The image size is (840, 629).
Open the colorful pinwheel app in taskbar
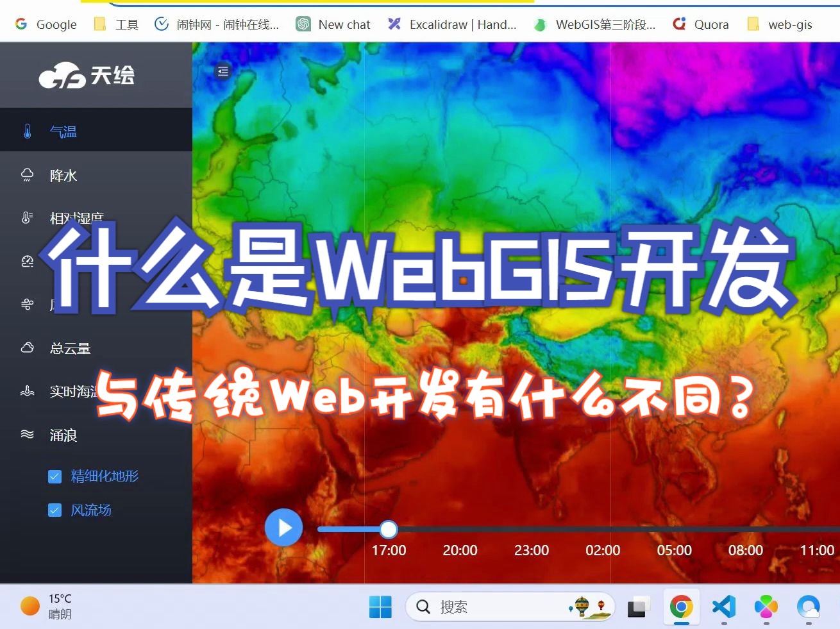(766, 607)
